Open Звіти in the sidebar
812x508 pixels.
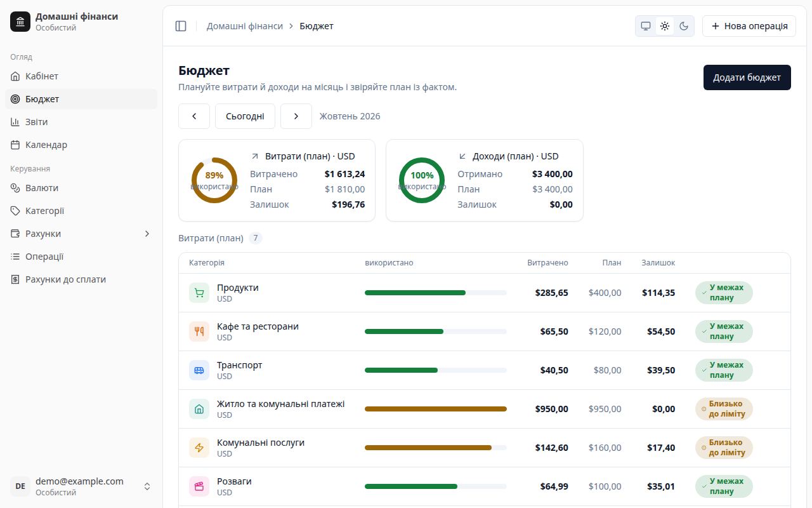point(81,122)
